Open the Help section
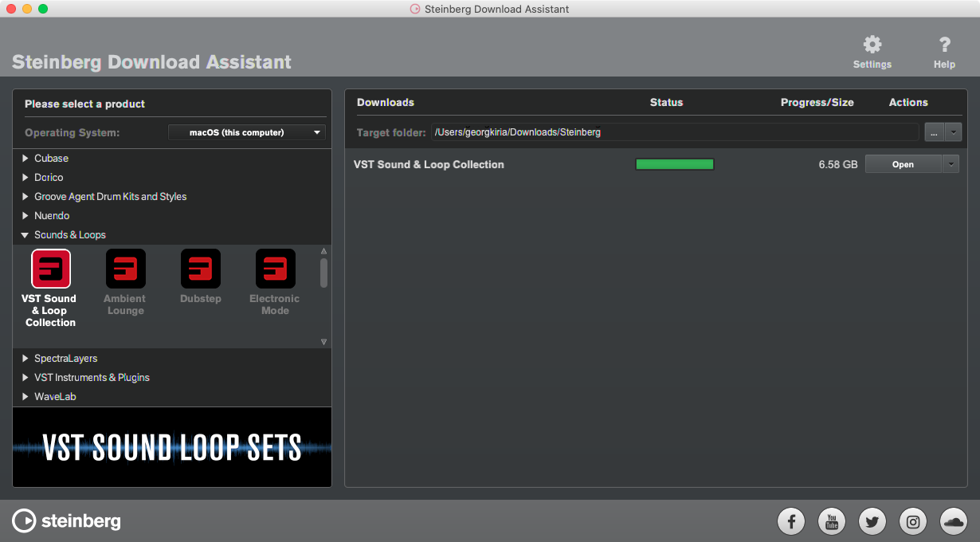Screen dimensions: 980x542 click(944, 50)
